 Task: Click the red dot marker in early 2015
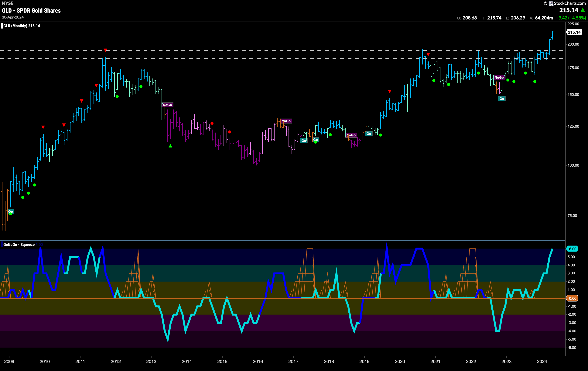point(230,132)
